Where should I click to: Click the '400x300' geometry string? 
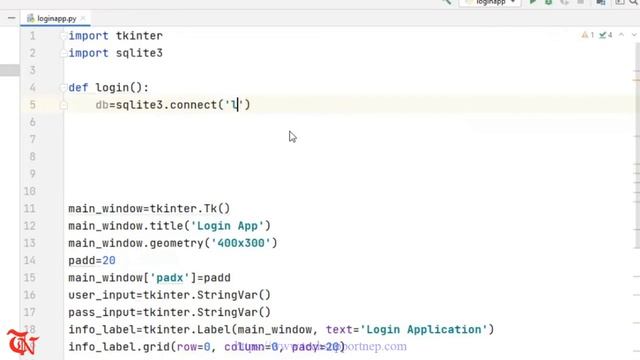click(x=241, y=243)
